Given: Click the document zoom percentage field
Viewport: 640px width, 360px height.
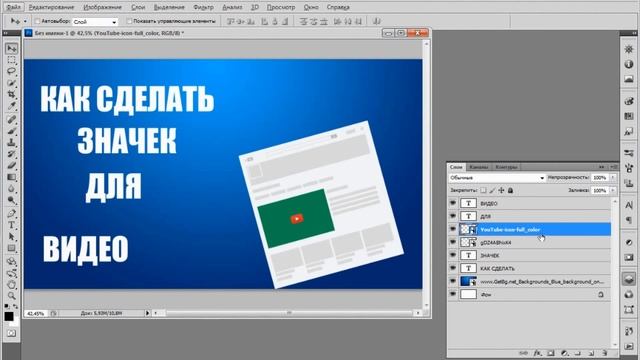Looking at the screenshot, I should [36, 313].
